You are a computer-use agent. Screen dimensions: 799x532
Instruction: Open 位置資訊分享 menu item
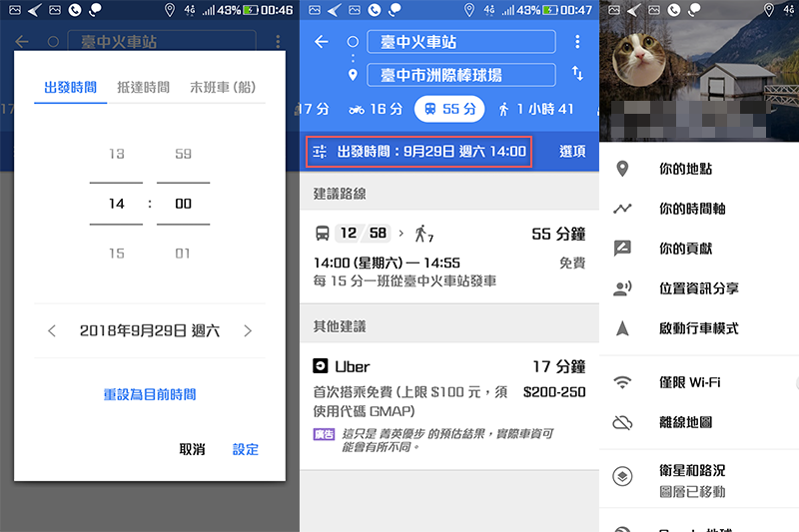(699, 288)
